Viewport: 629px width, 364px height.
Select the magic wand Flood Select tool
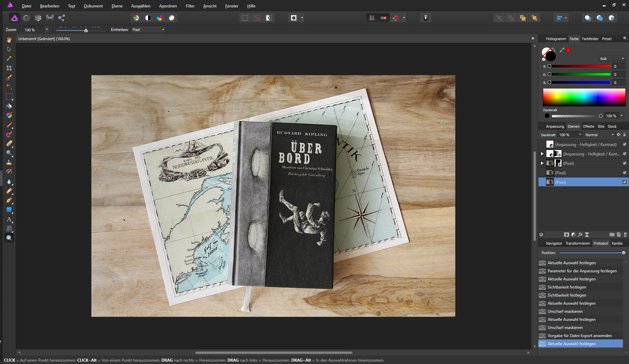pos(9,87)
